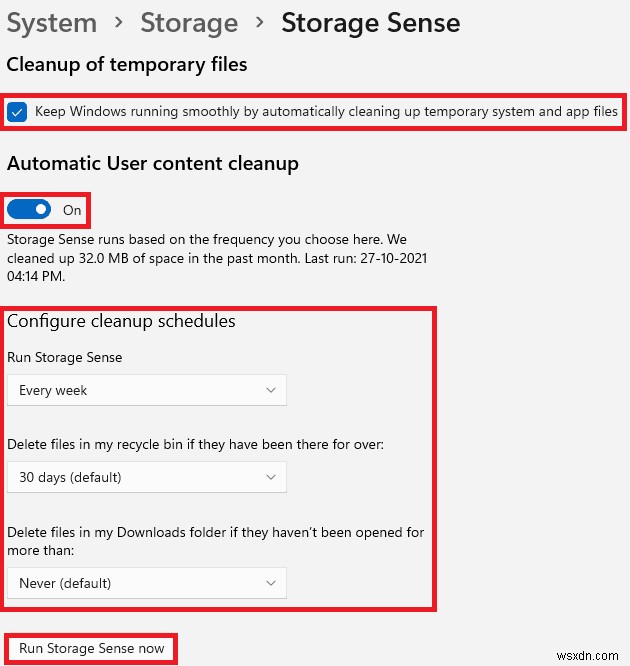630x666 pixels.
Task: Click the Keep Windows running smoothly label text
Action: click(x=326, y=111)
